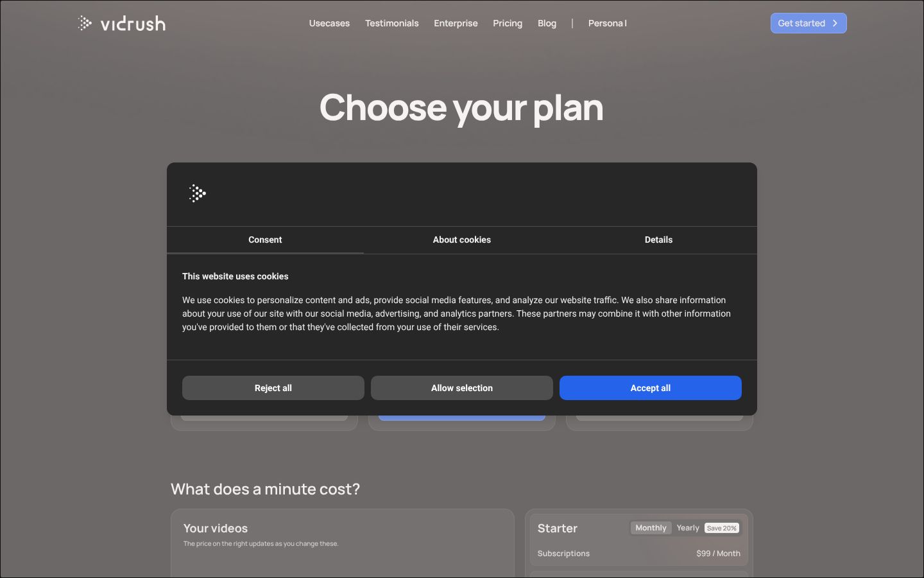Open the Personal nav link
This screenshot has width=924, height=578.
[x=607, y=23]
